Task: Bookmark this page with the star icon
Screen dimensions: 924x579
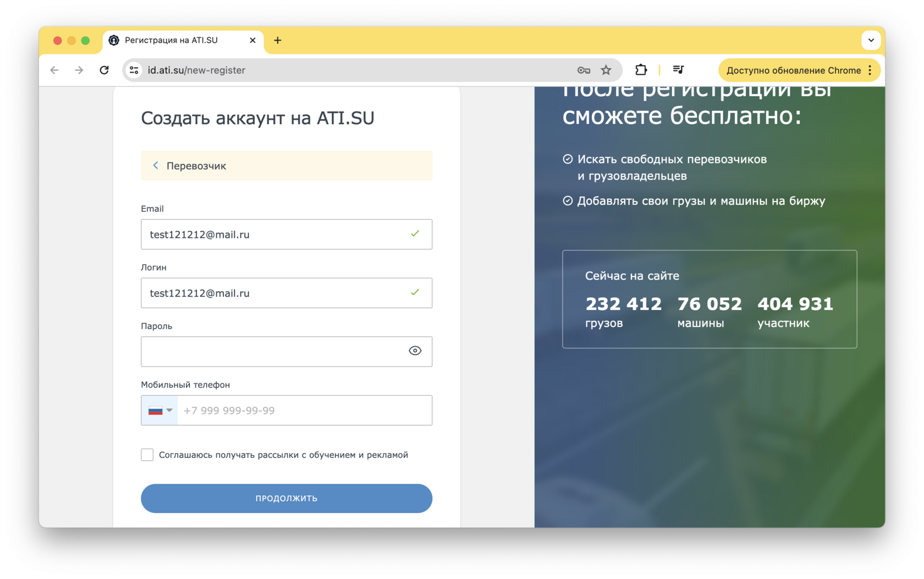Action: click(x=606, y=70)
